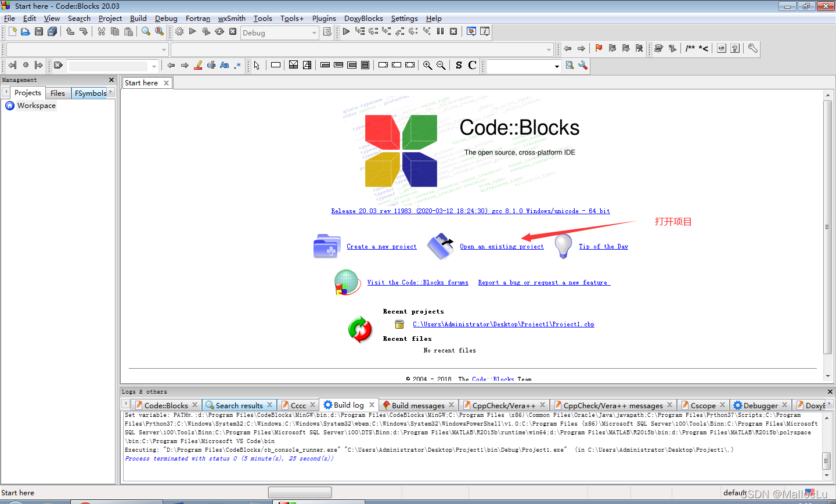Click the Build and run icon

206,32
